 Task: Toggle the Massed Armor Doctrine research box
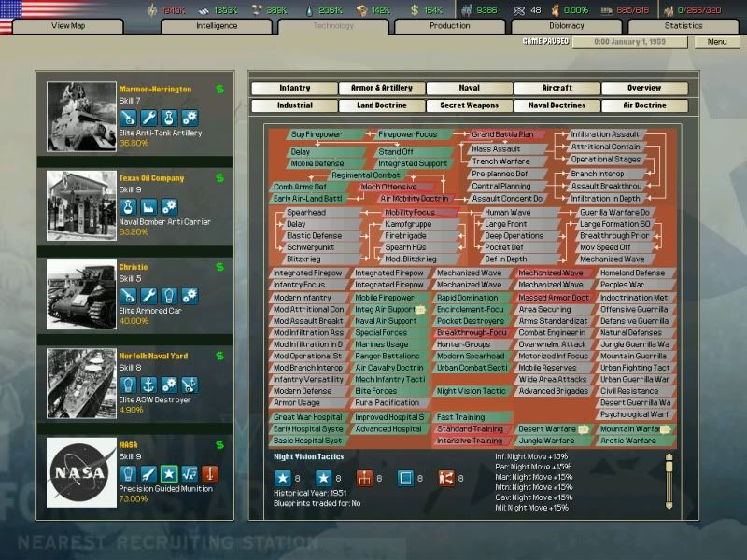tap(557, 297)
